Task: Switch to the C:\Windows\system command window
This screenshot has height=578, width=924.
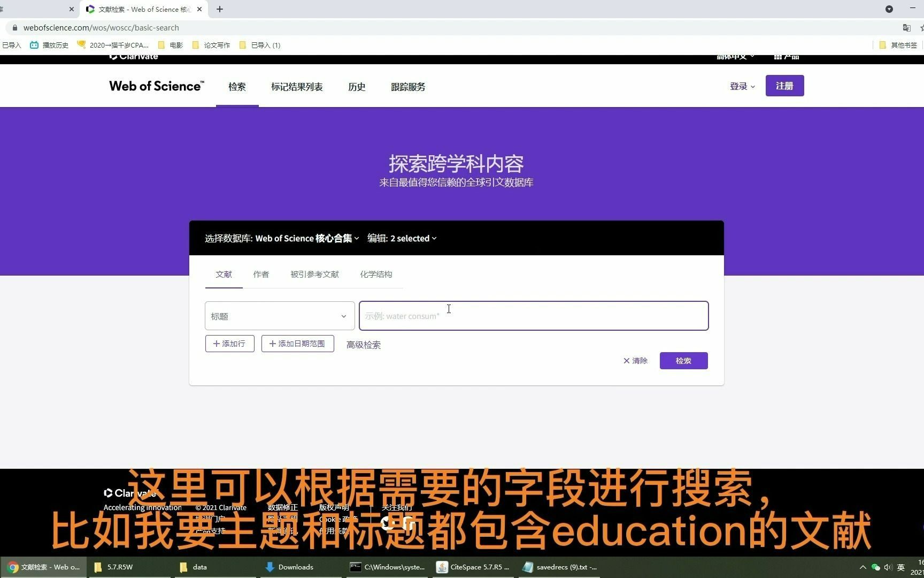Action: [387, 567]
